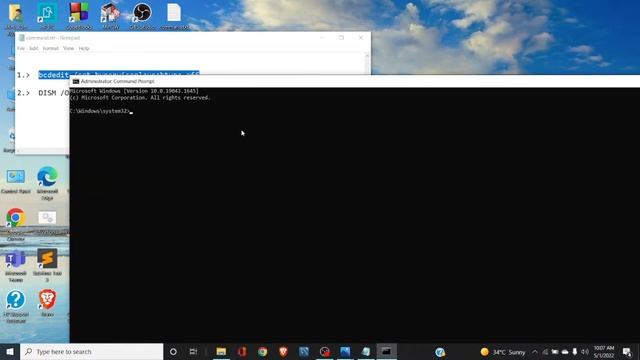Screen dimensions: 640x360
Task: Open the Control Panel desktop icon
Action: click(x=16, y=182)
